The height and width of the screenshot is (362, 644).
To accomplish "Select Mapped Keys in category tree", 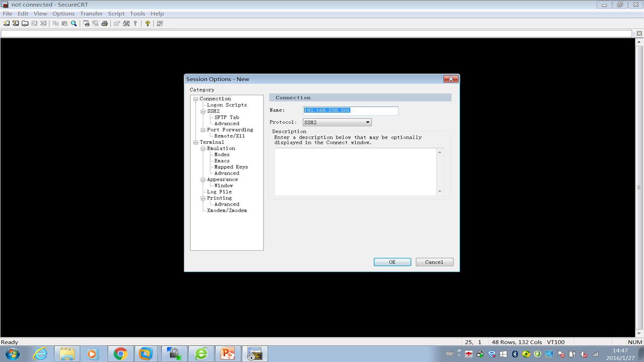I will [x=231, y=167].
